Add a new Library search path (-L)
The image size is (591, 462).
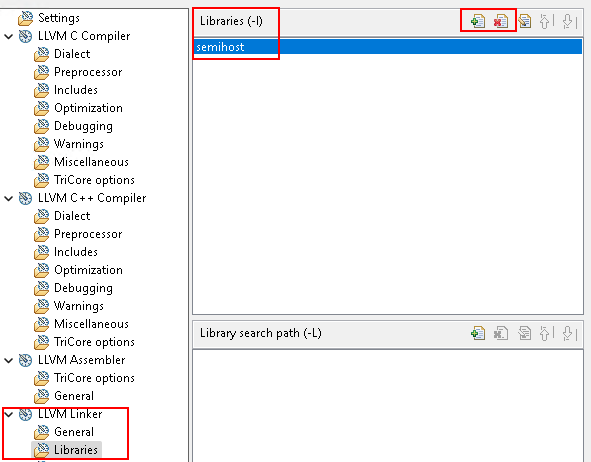pyautogui.click(x=478, y=333)
